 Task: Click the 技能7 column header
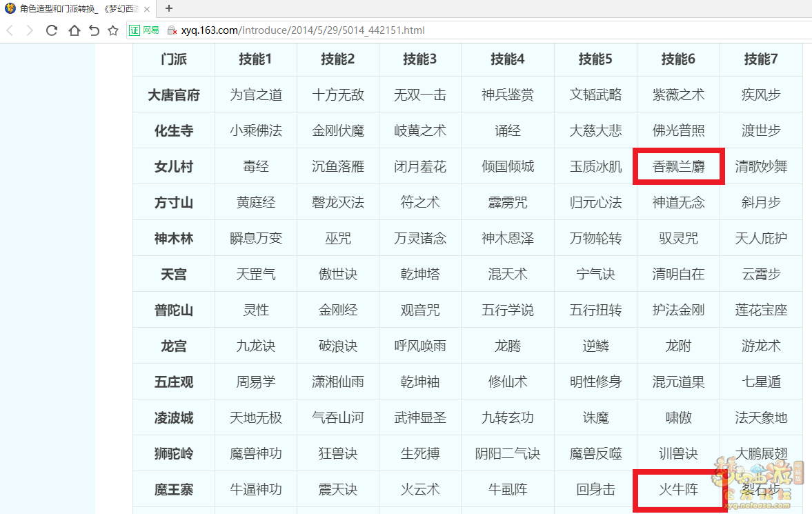761,59
